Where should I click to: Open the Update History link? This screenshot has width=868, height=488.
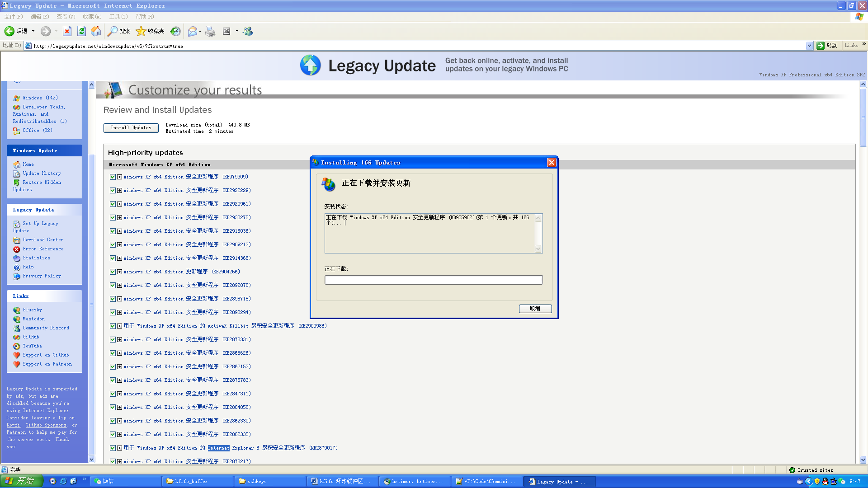coord(42,174)
